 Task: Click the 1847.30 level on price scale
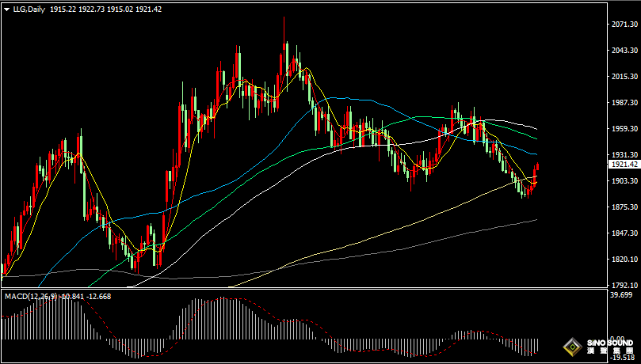[624, 233]
